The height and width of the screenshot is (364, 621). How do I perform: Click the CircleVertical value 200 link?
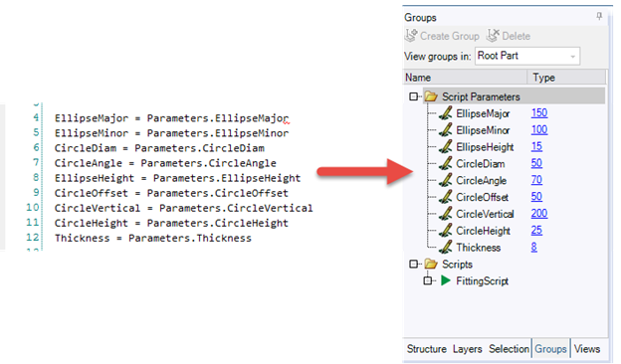pos(539,214)
